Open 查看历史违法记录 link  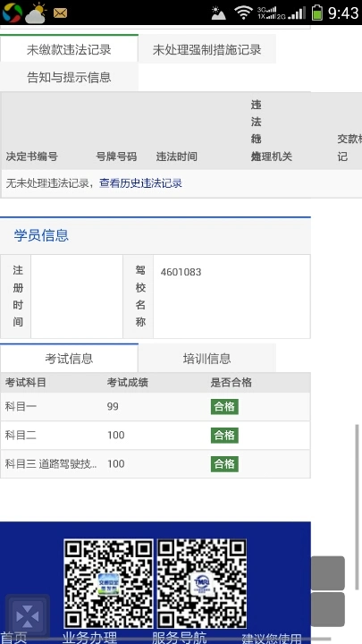pyautogui.click(x=141, y=183)
